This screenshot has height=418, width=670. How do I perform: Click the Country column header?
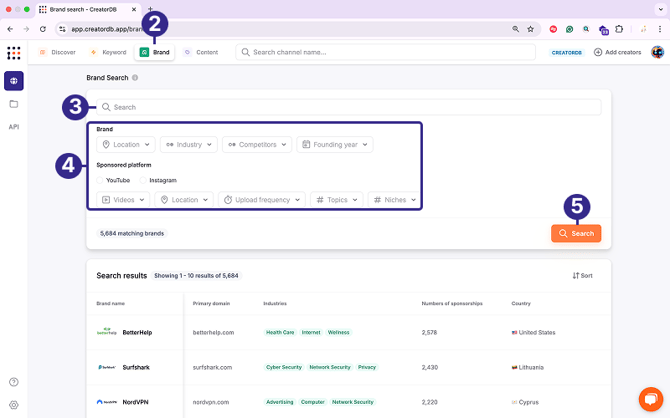click(521, 303)
